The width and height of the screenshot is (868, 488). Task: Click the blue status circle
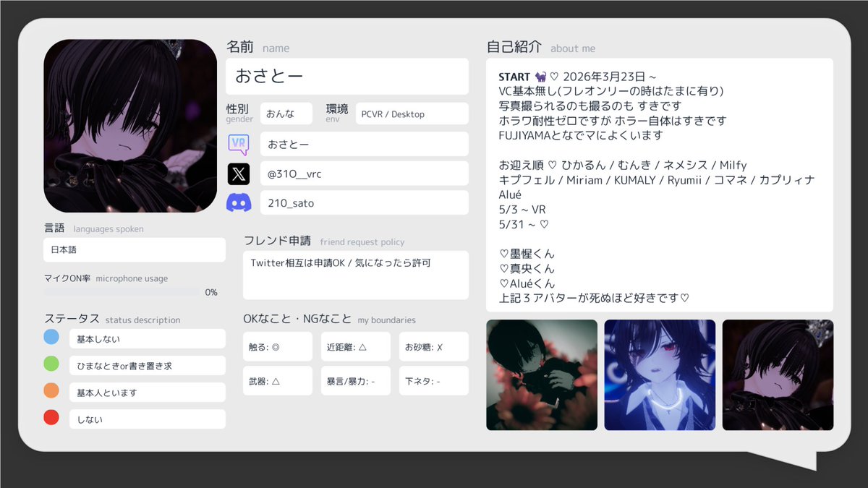click(x=51, y=337)
